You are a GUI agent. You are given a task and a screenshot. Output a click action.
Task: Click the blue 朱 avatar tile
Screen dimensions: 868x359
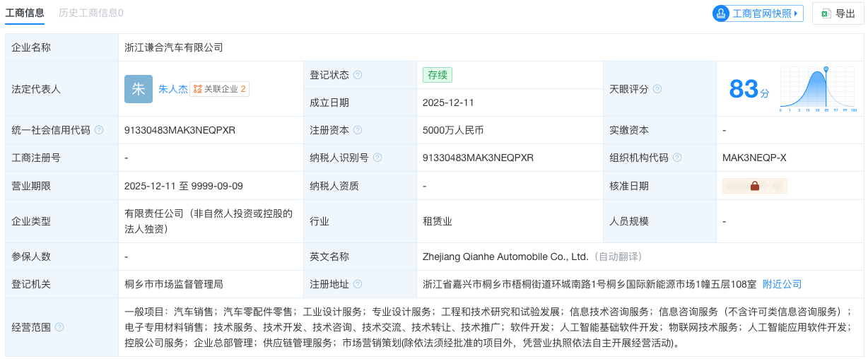coord(139,89)
